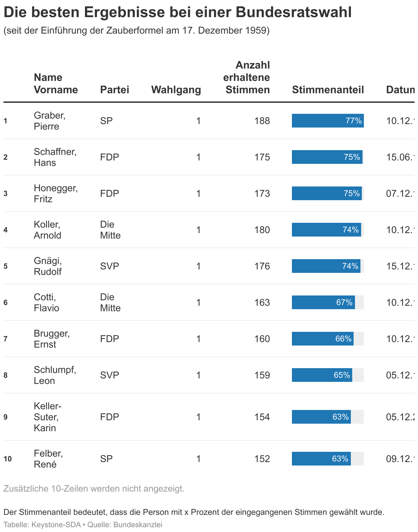Click the "Die Mitte" party of Koller, Arnold
This screenshot has height=532, width=418.
tap(110, 230)
